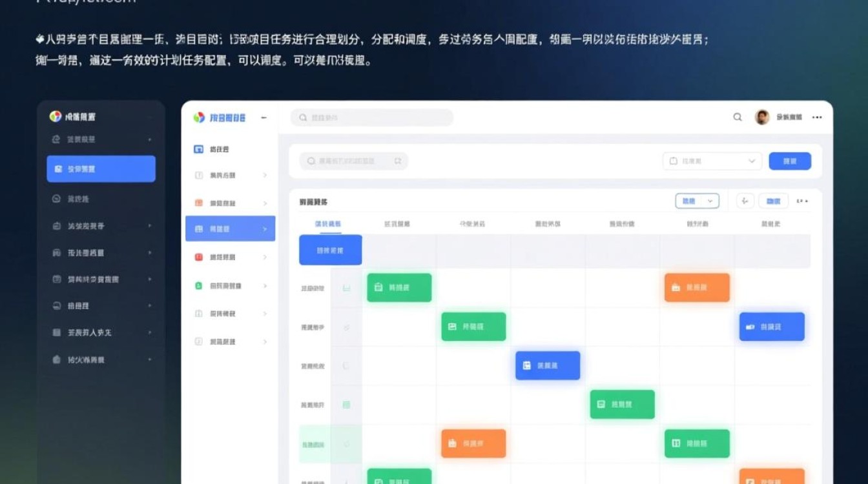Click the filter funnel icon near the panel header
Screen dimensions: 868x484
pyautogui.click(x=743, y=201)
